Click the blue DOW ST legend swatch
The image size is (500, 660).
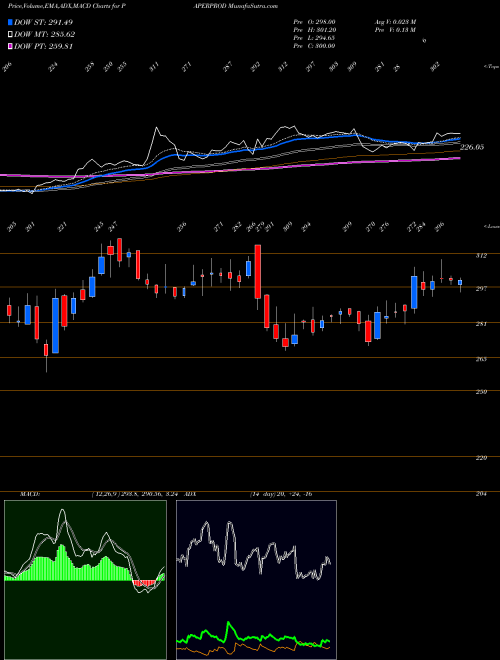click(10, 22)
